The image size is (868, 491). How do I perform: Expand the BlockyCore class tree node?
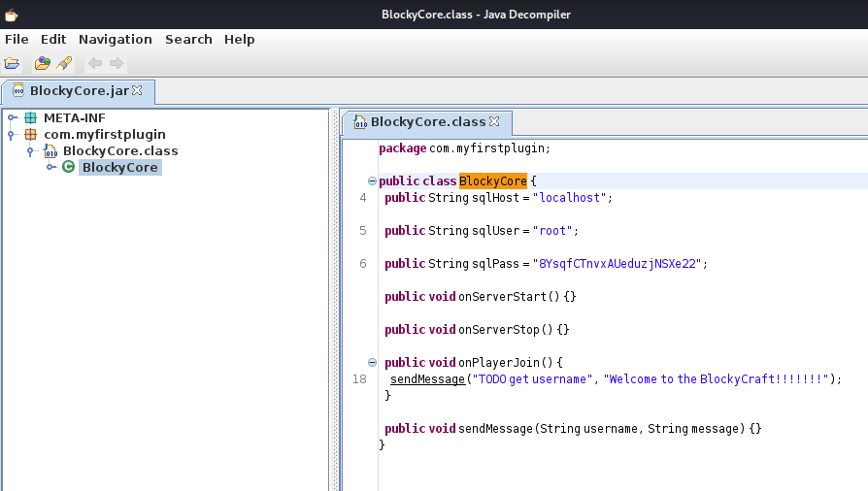coord(50,167)
